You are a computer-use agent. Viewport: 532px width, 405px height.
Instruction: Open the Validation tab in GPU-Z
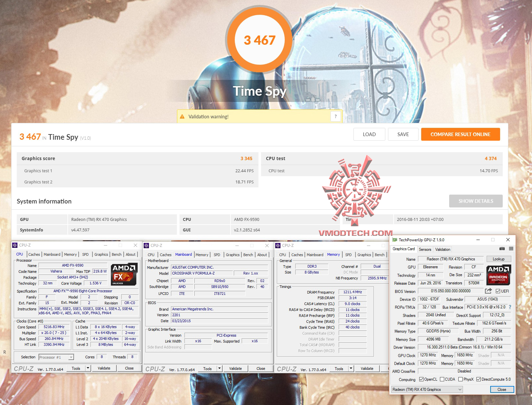point(443,250)
